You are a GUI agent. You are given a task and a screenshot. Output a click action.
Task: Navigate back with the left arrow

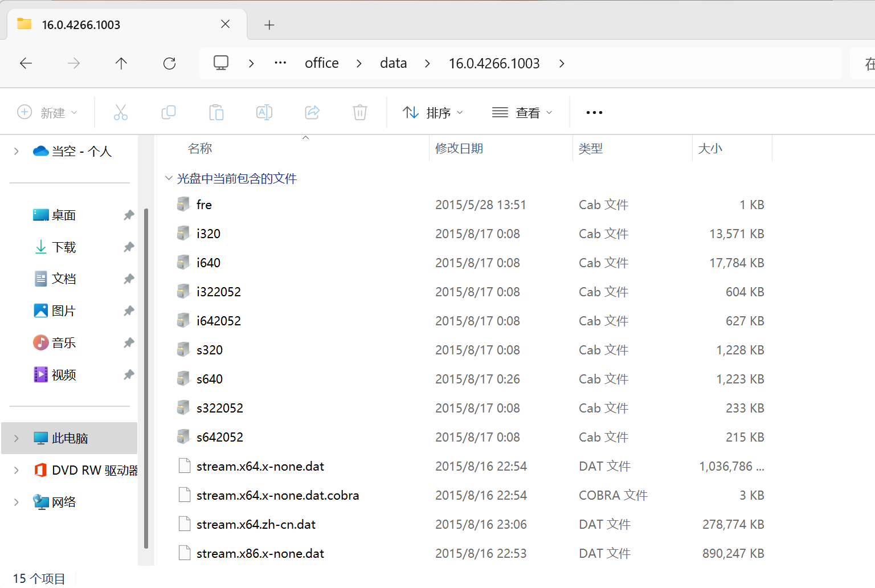26,63
